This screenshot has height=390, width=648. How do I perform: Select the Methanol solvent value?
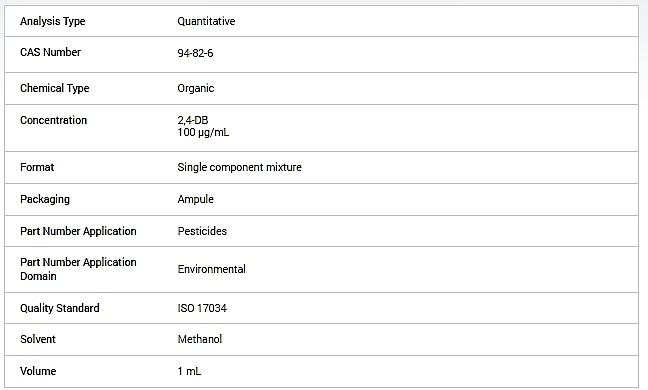point(200,339)
